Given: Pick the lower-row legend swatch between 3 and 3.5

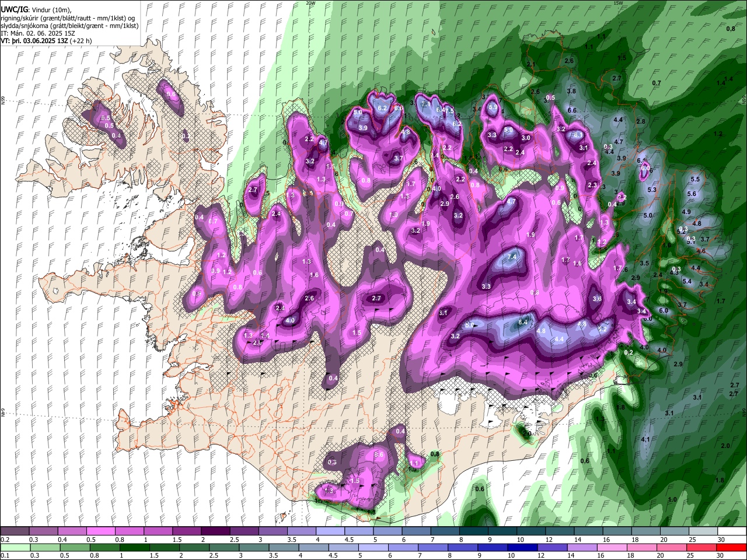Looking at the screenshot, I should click(x=254, y=547).
